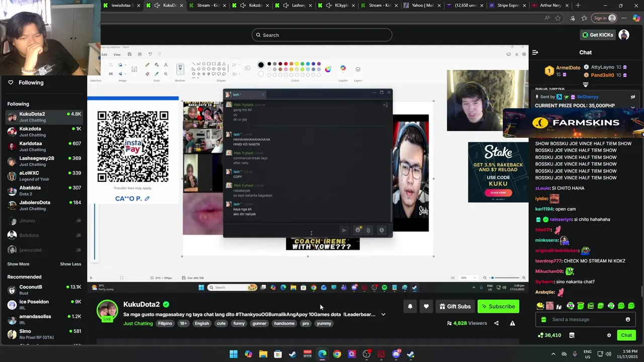The image size is (644, 362).
Task: Open Google Chrome from taskbar
Action: 337,354
